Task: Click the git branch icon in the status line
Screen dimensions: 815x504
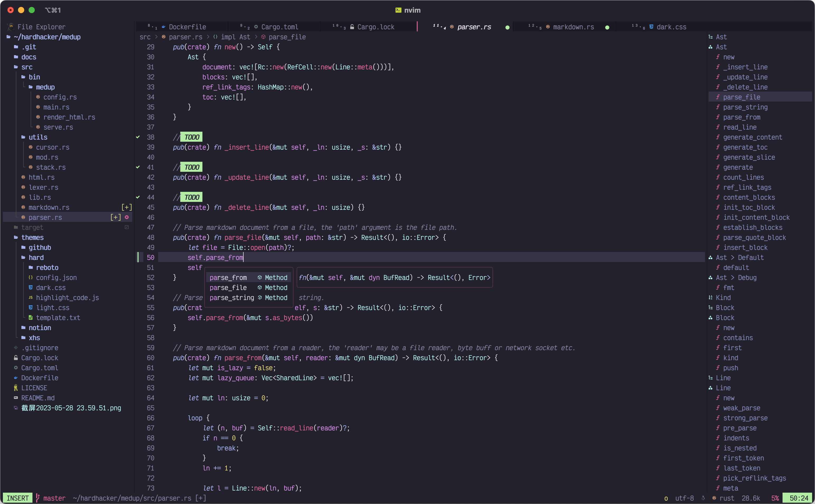Action: pyautogui.click(x=38, y=498)
